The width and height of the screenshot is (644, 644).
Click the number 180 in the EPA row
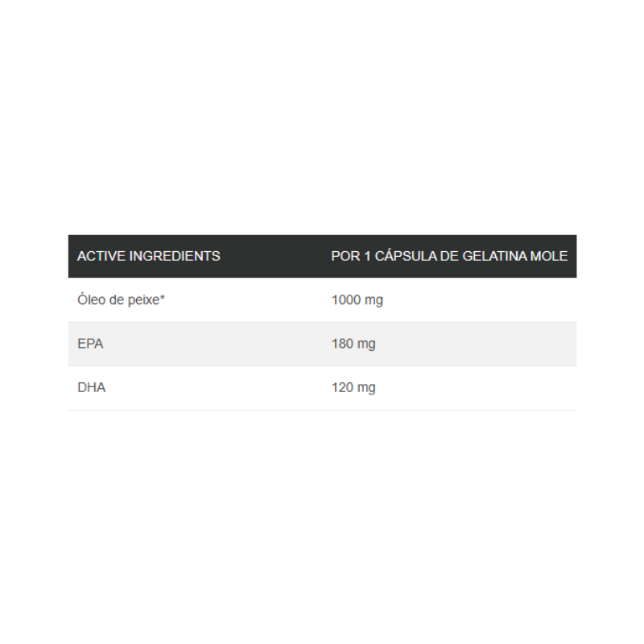(342, 344)
